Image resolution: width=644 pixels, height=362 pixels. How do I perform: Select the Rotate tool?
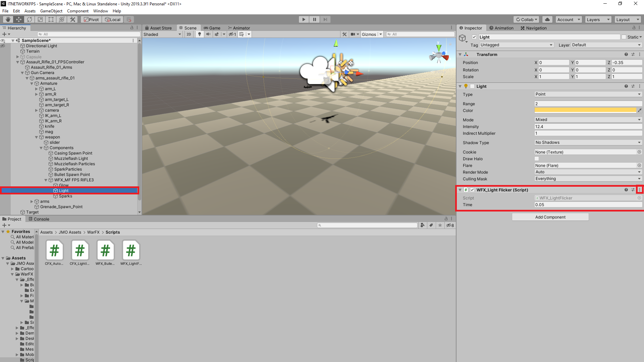click(30, 19)
